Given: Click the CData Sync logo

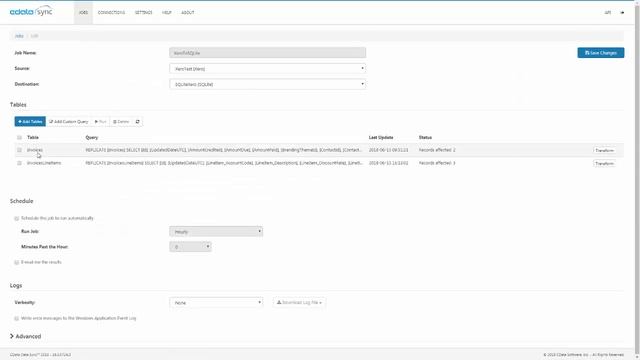Looking at the screenshot, I should tap(31, 11).
